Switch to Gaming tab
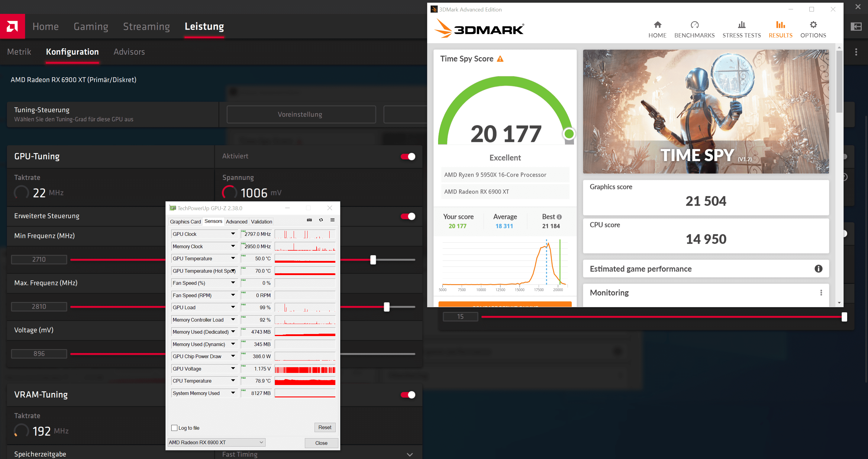This screenshot has width=868, height=459. click(91, 26)
